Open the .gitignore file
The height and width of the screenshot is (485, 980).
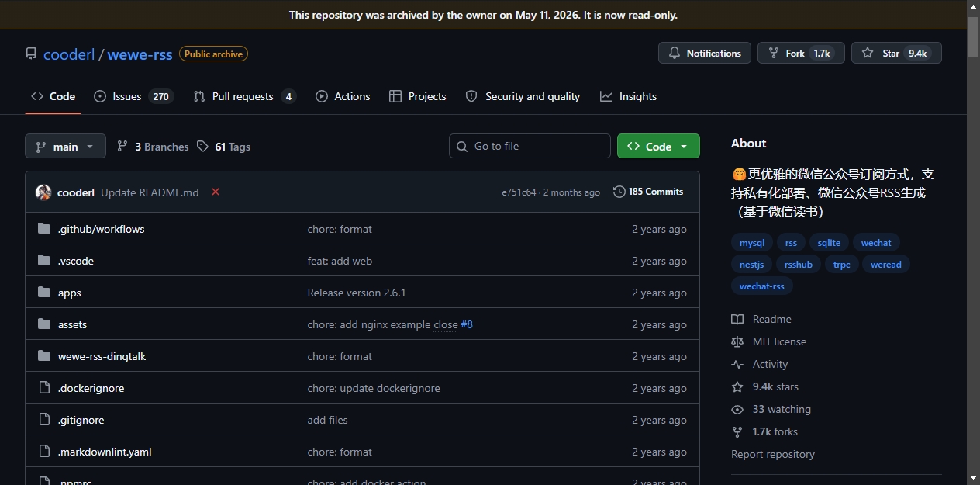(x=81, y=420)
